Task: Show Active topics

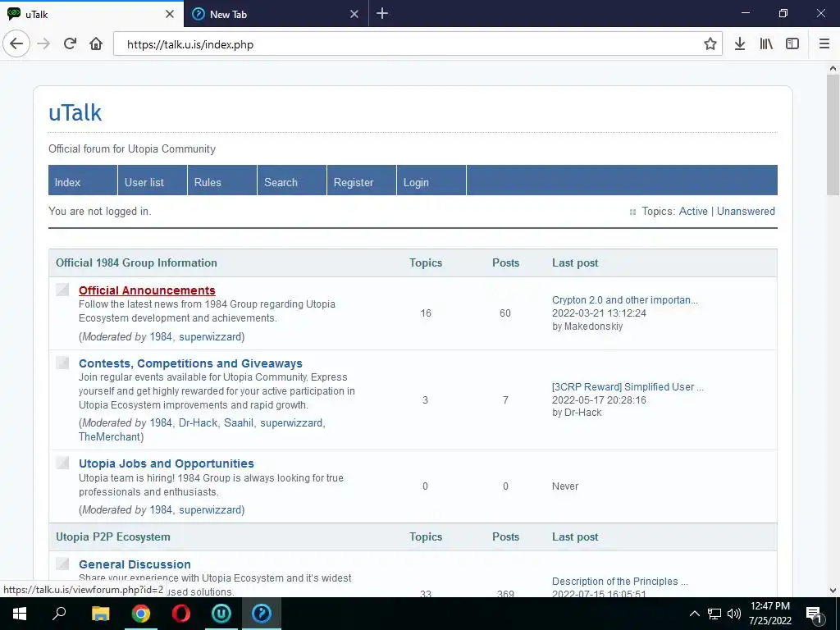Action: tap(693, 211)
